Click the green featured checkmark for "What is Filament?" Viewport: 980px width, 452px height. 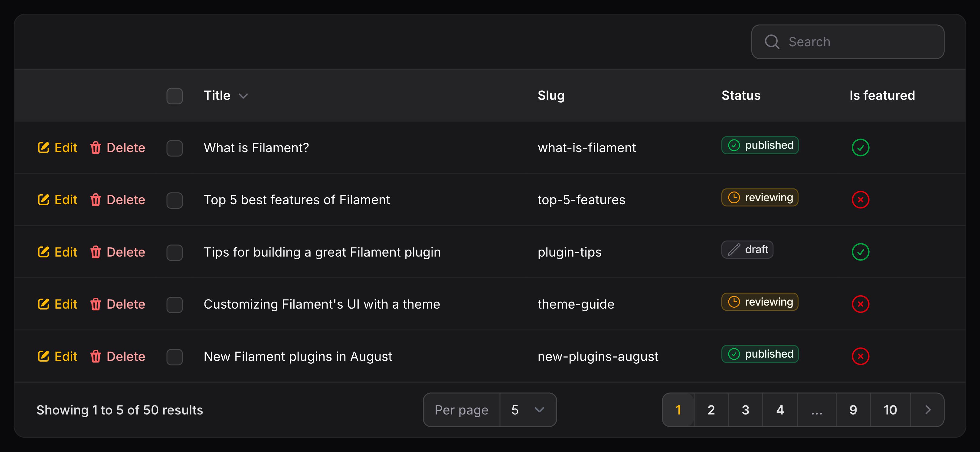coord(860,148)
